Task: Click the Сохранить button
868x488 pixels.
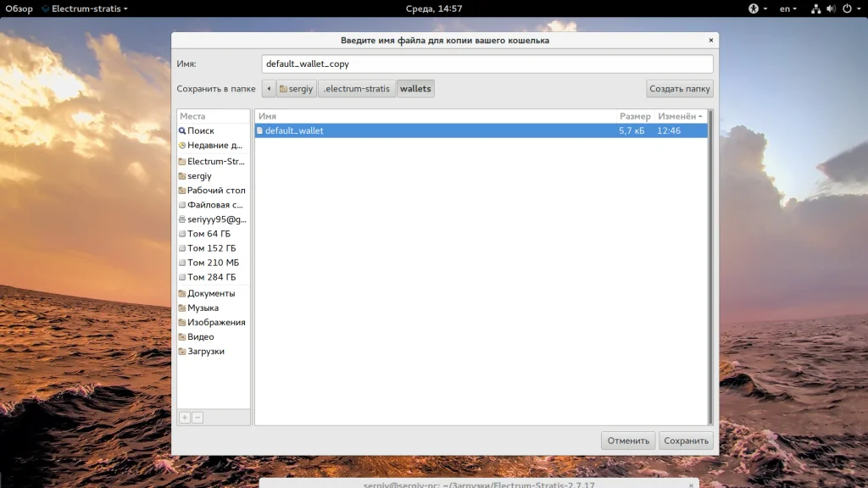Action: pyautogui.click(x=686, y=441)
